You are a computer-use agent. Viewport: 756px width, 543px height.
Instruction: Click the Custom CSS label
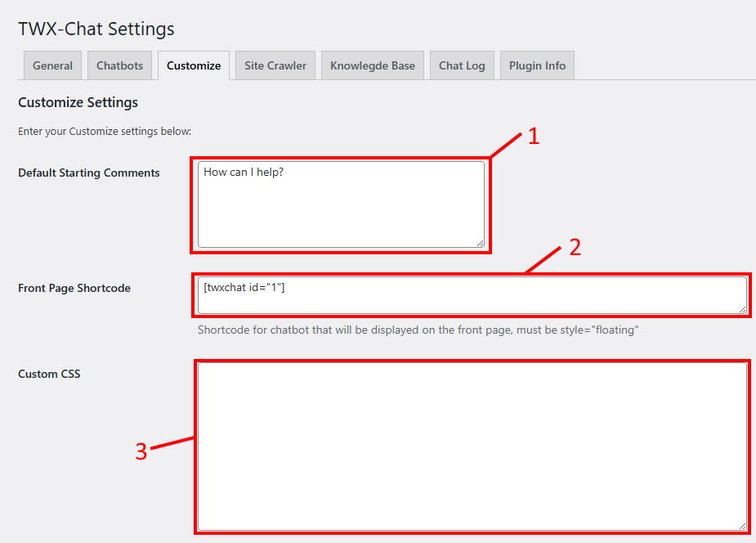[x=49, y=374]
